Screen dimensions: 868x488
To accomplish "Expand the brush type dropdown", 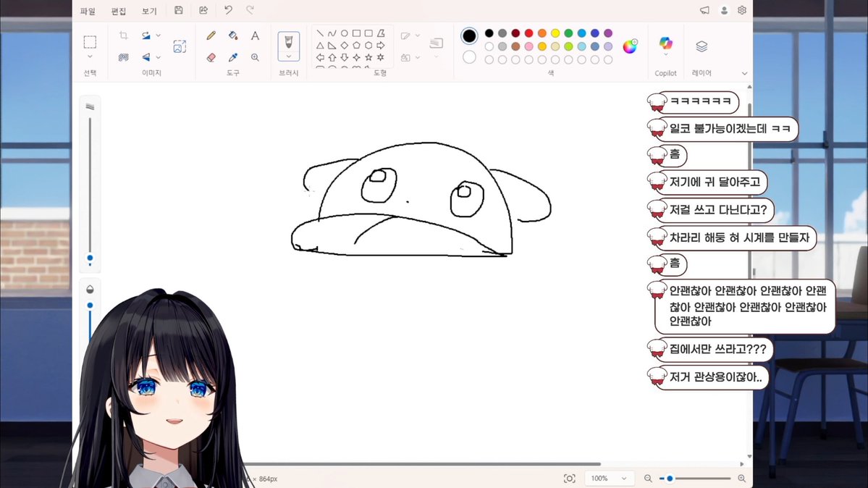I will [288, 56].
